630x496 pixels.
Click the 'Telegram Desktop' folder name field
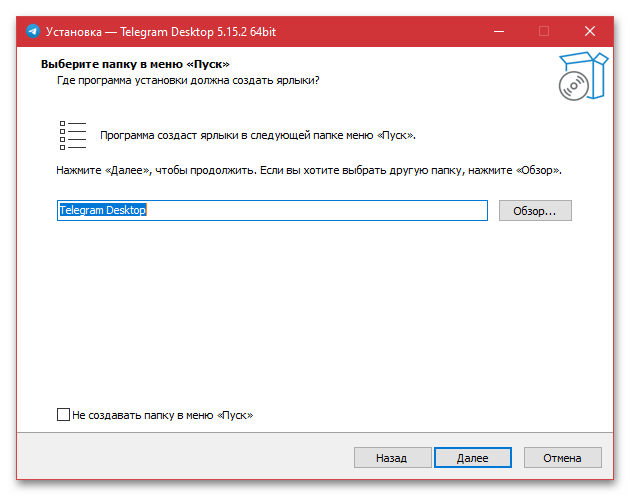coord(272,210)
